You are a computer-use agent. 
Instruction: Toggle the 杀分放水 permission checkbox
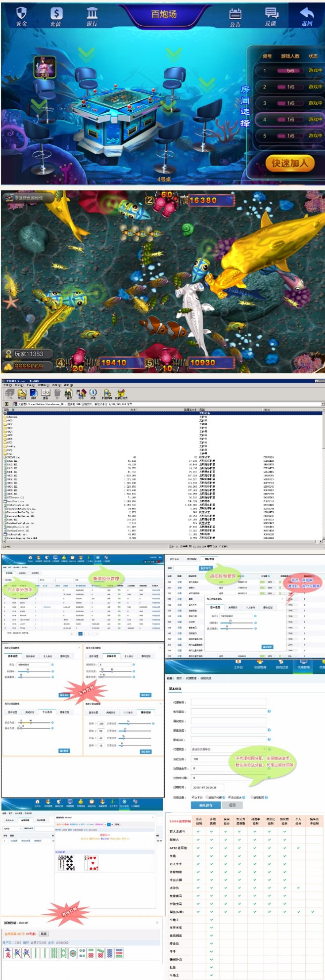(229, 797)
